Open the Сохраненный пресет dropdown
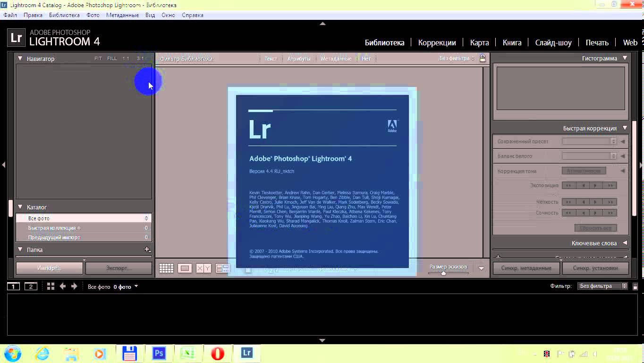Viewport: 644px width, 363px height. (x=589, y=141)
